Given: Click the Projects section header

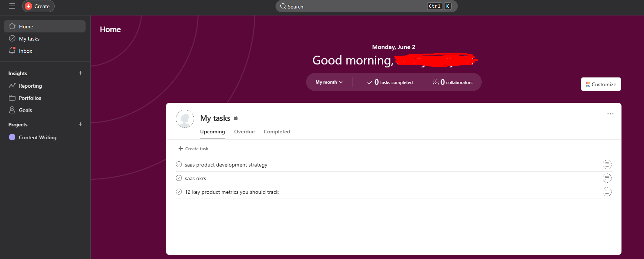Looking at the screenshot, I should [18, 125].
